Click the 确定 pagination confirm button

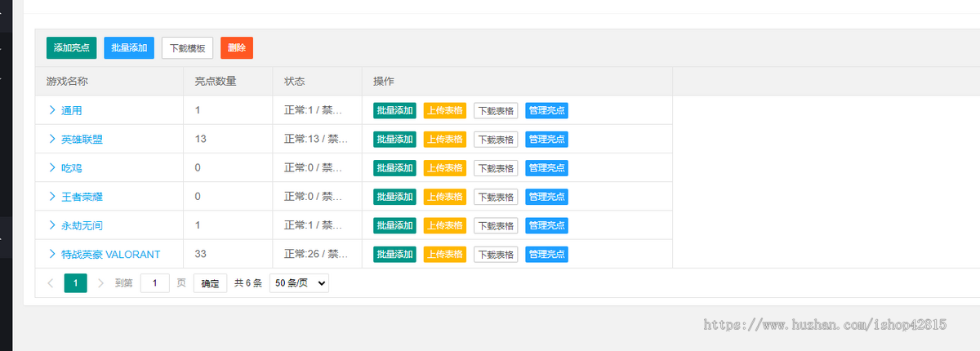click(210, 283)
